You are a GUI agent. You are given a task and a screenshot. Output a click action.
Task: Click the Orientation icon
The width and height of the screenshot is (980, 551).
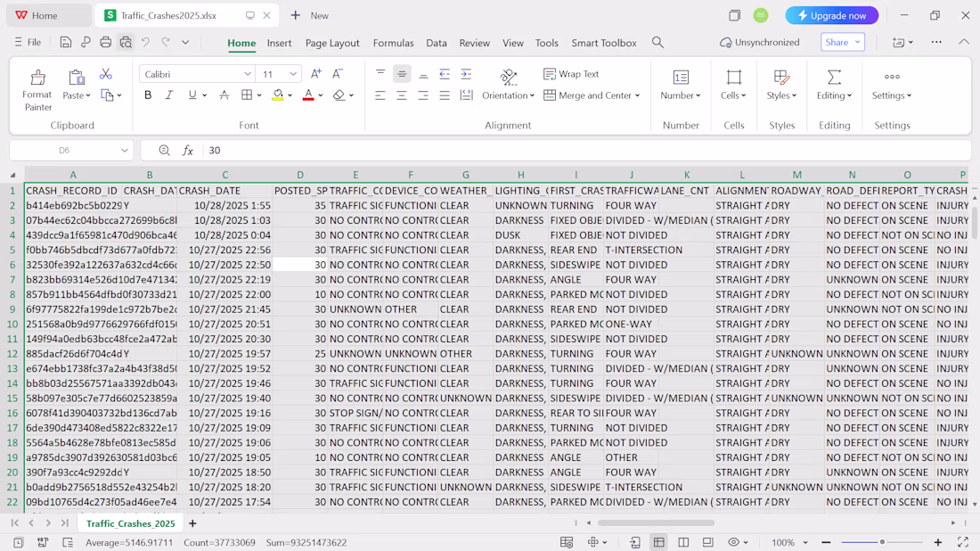pyautogui.click(x=509, y=77)
